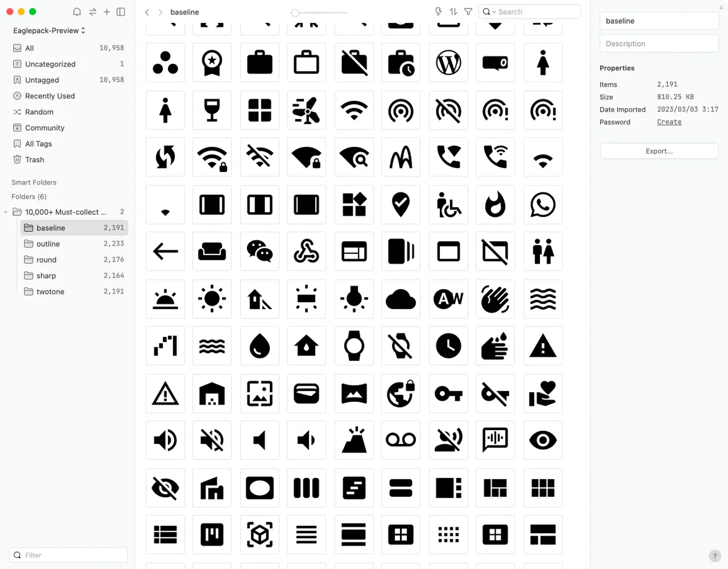The height and width of the screenshot is (569, 728).
Task: Select the solid work briefcase thumbnail
Action: [x=260, y=63]
